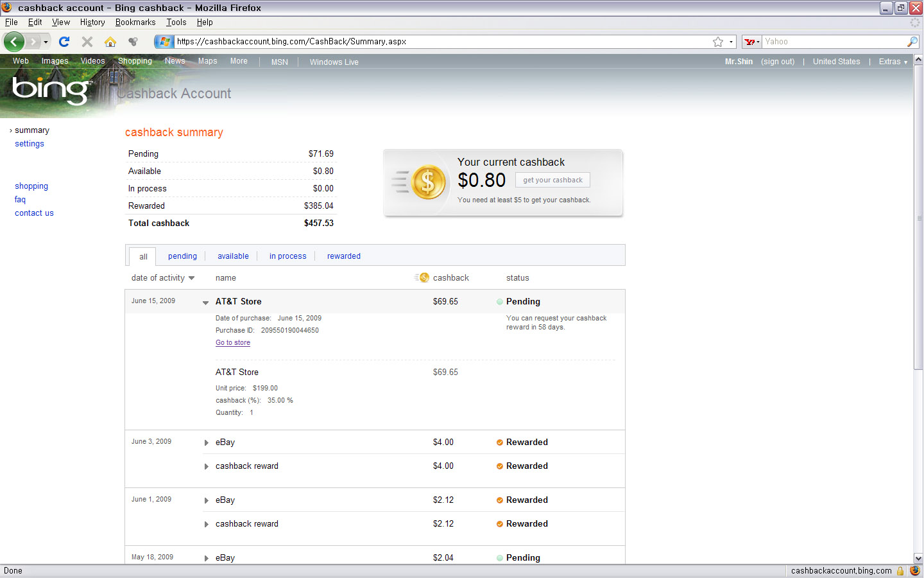This screenshot has width=924, height=578.
Task: Click the site identity icon in address bar
Action: click(164, 42)
